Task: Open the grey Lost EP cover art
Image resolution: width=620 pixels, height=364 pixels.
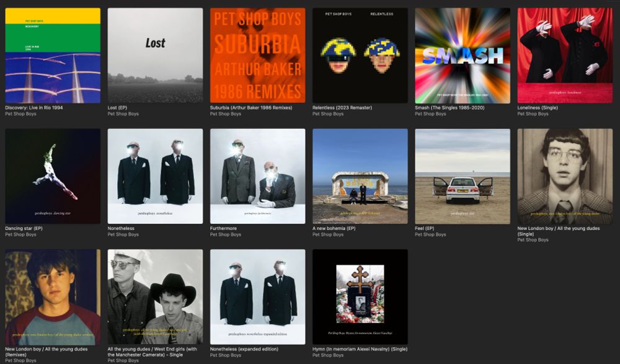Action: pyautogui.click(x=155, y=55)
